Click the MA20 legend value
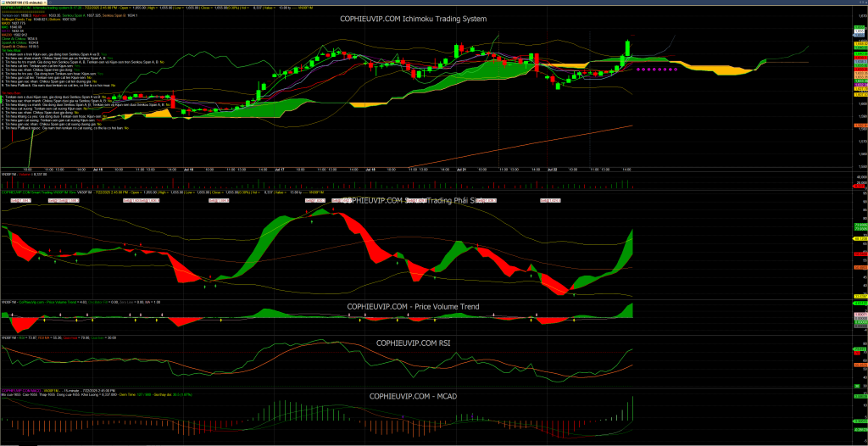The image size is (868, 446). pyautogui.click(x=14, y=23)
